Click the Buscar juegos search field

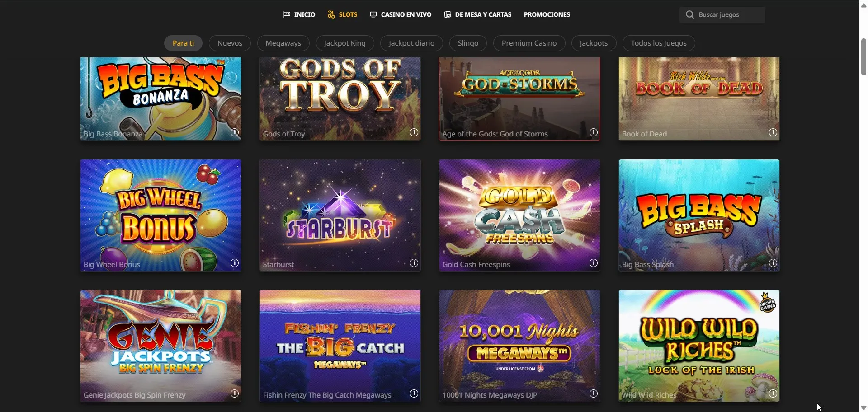tap(728, 15)
